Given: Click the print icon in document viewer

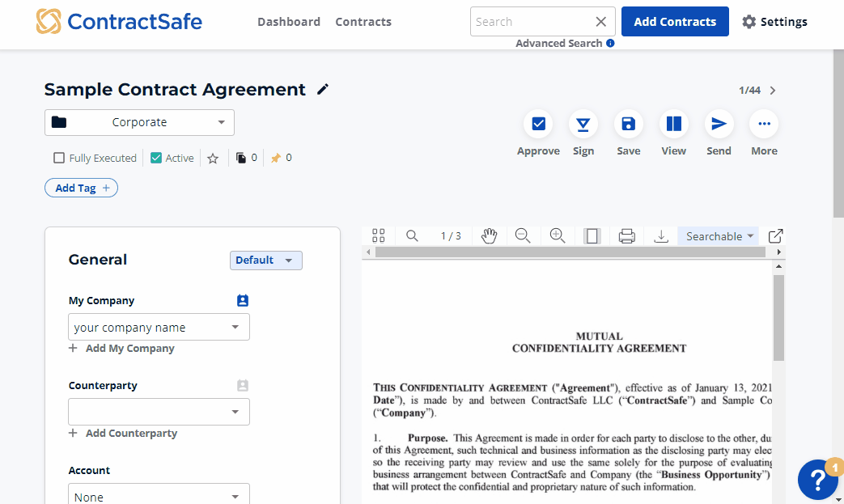Looking at the screenshot, I should click(x=626, y=236).
